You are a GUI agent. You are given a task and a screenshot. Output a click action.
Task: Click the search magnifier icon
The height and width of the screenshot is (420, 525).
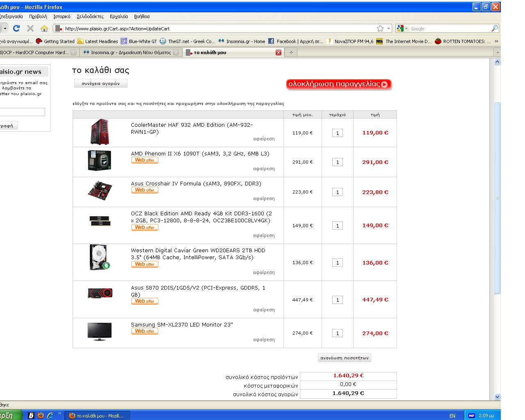tap(495, 28)
